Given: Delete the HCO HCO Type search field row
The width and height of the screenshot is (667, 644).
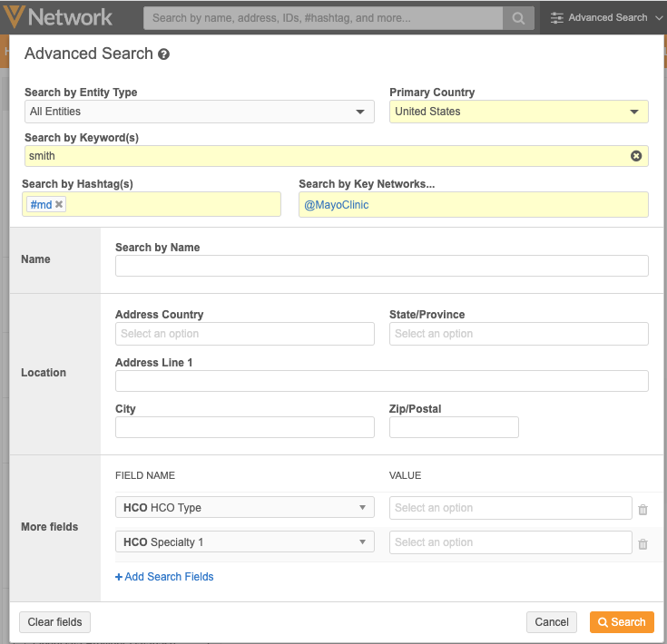Looking at the screenshot, I should pos(642,510).
